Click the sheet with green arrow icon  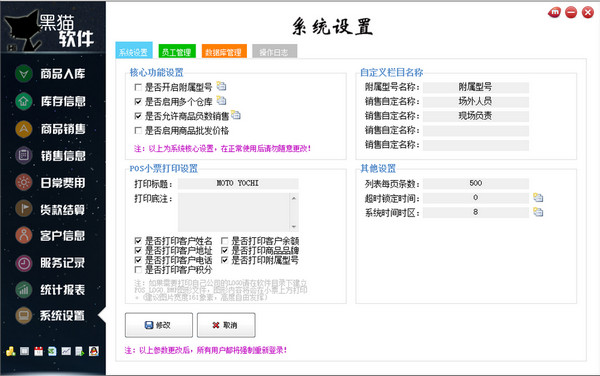pos(80,351)
